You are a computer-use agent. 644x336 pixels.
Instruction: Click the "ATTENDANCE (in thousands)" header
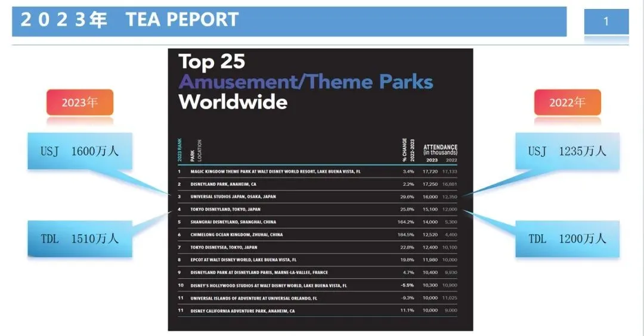(x=440, y=150)
